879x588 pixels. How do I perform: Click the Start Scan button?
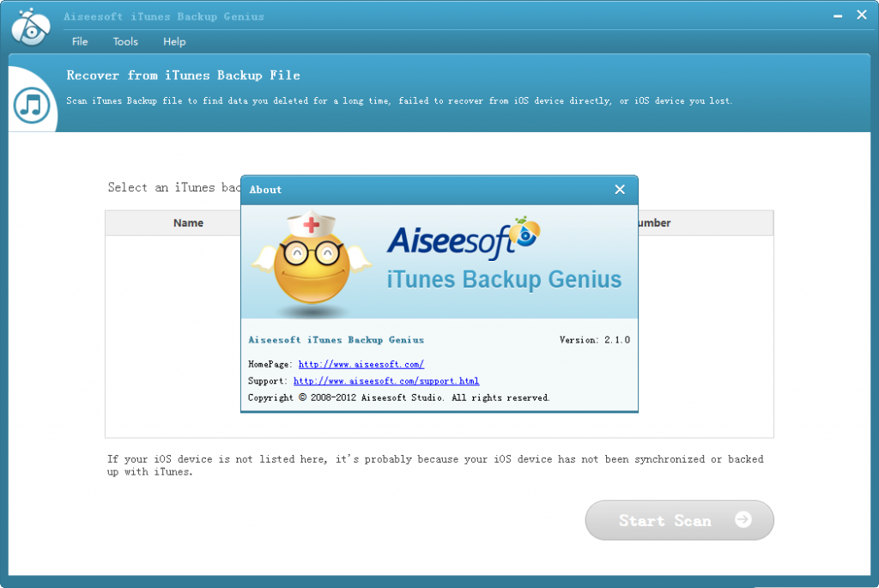[680, 520]
